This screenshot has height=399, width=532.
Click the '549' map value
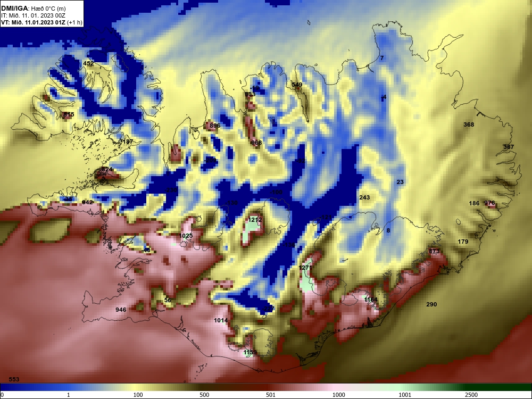click(297, 85)
